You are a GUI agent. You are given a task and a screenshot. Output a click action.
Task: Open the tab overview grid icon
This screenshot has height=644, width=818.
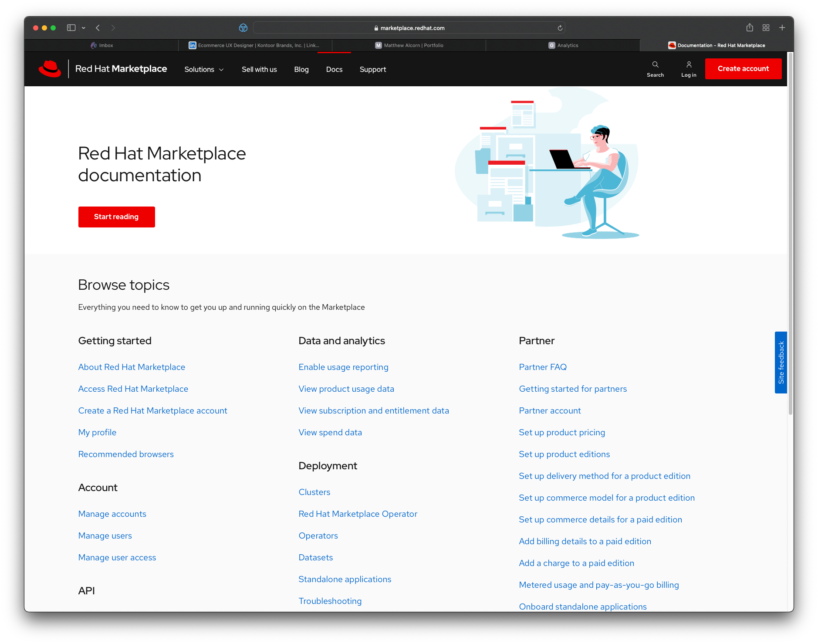pyautogui.click(x=766, y=28)
